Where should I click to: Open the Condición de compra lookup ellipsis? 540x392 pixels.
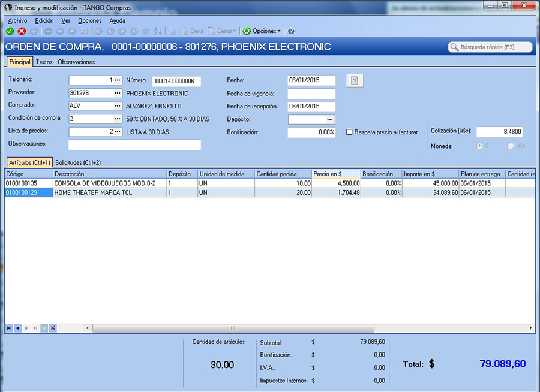coord(118,119)
